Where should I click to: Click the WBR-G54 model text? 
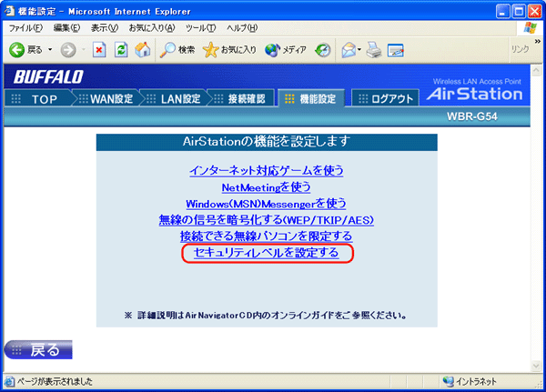[x=471, y=116]
